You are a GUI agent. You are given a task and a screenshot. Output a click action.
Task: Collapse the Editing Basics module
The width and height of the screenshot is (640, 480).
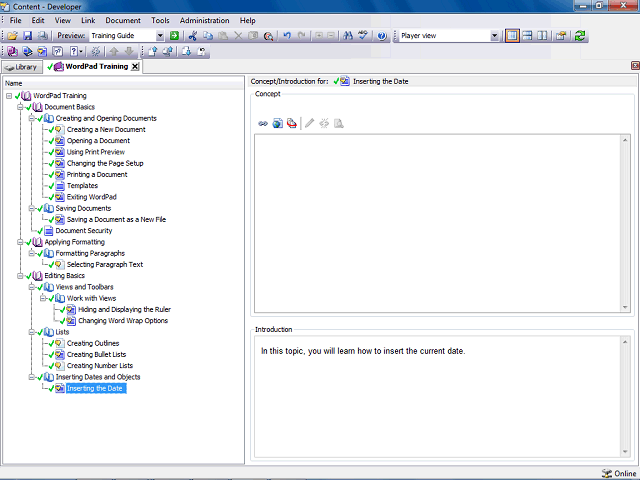(20, 276)
